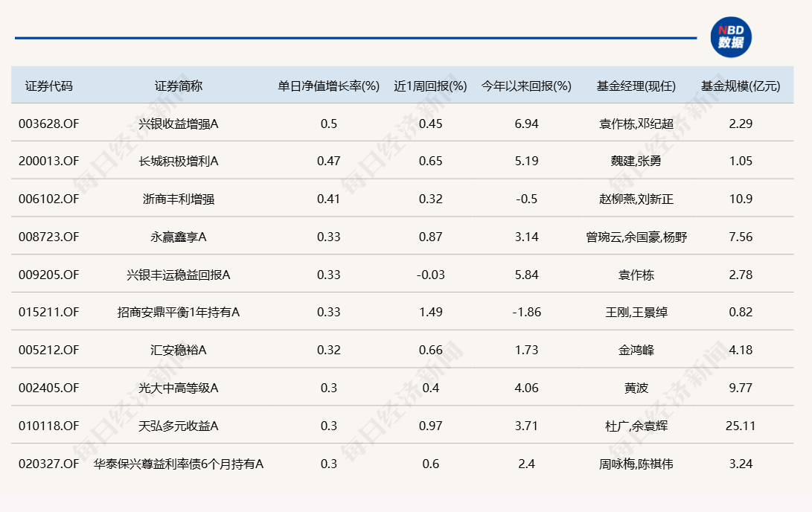Image resolution: width=812 pixels, height=512 pixels.
Task: Select fund code 006102.OF
Action: (48, 199)
